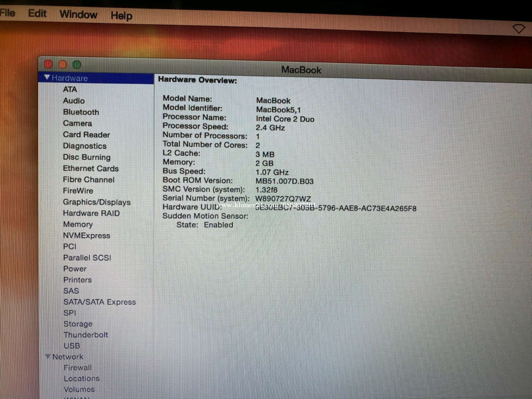Select Bluetooth in the sidebar
The width and height of the screenshot is (532, 399).
pyautogui.click(x=81, y=112)
